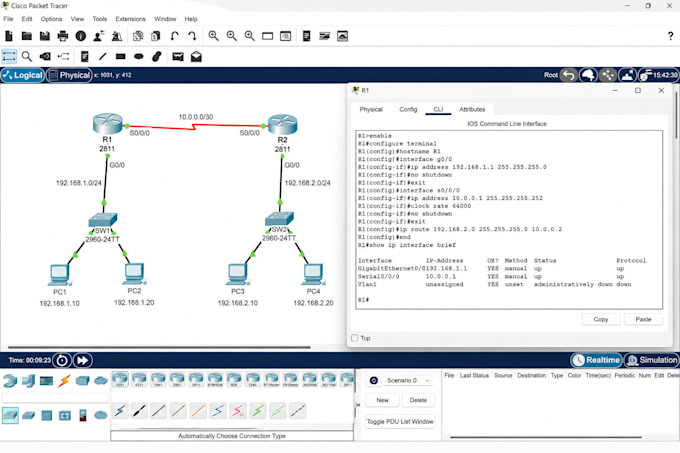
Task: Select PC2 on the canvas
Action: coord(134,274)
